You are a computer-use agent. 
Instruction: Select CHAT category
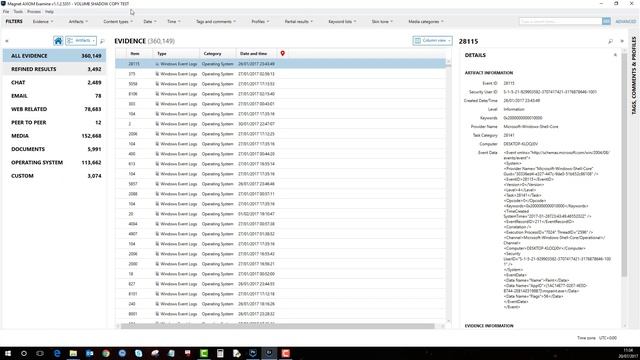[x=54, y=82]
